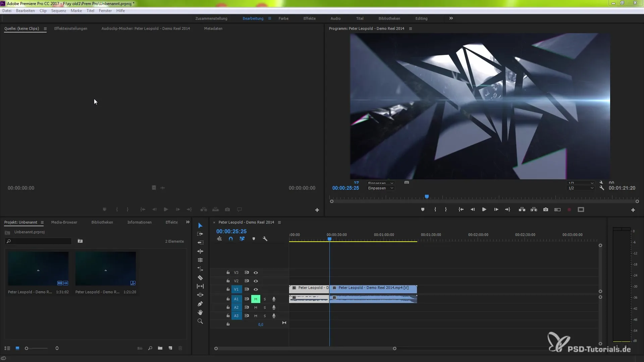This screenshot has width=644, height=362.
Task: Switch to Media-Browser tab
Action: (x=64, y=223)
